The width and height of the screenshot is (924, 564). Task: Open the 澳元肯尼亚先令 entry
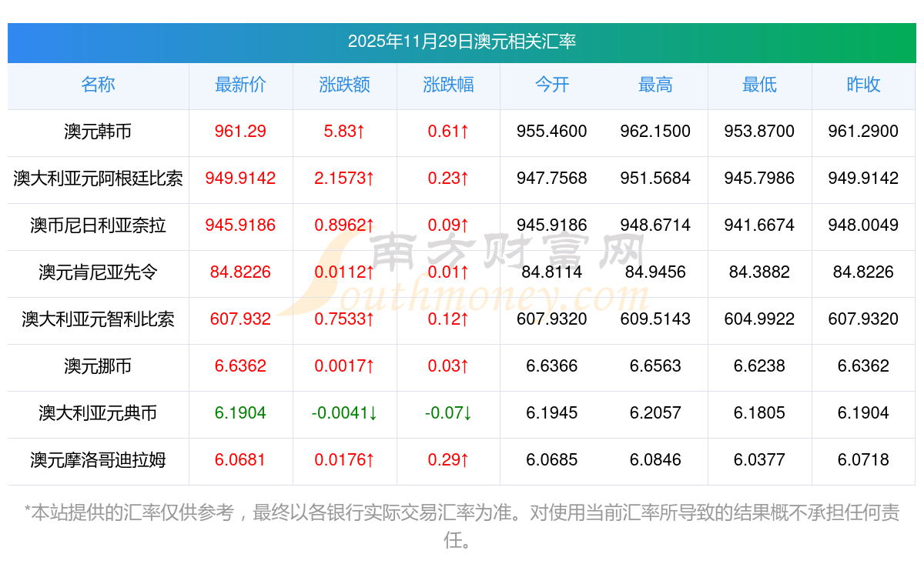tap(98, 272)
